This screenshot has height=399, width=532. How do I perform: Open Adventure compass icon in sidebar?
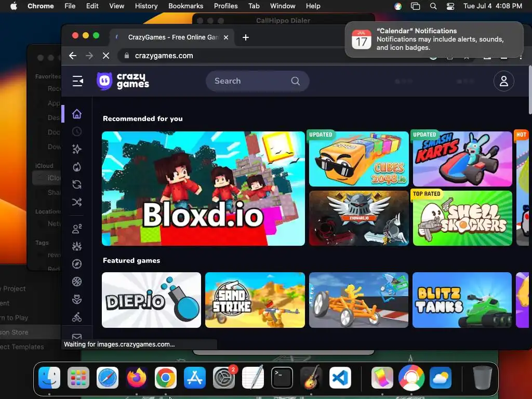77,264
